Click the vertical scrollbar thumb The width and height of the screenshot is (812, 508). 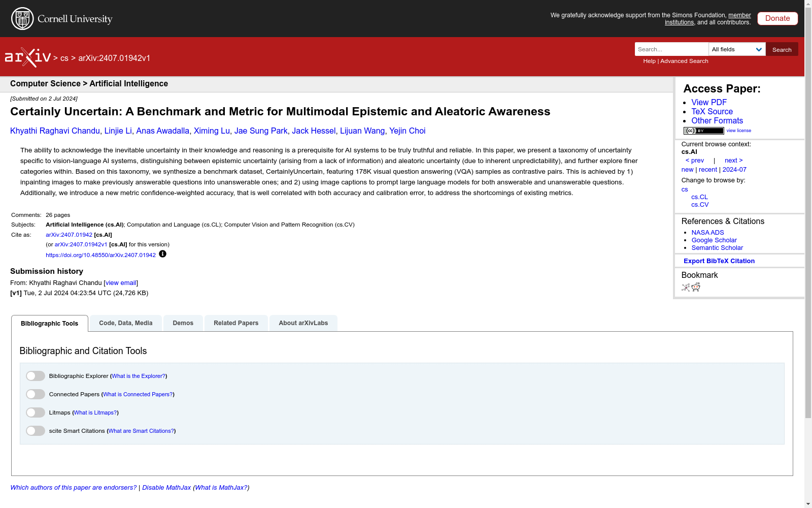coord(808,213)
